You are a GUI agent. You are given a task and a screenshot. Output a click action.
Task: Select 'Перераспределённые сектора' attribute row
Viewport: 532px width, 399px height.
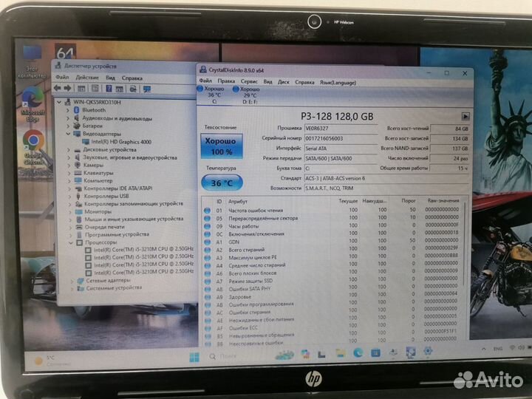tap(332, 218)
